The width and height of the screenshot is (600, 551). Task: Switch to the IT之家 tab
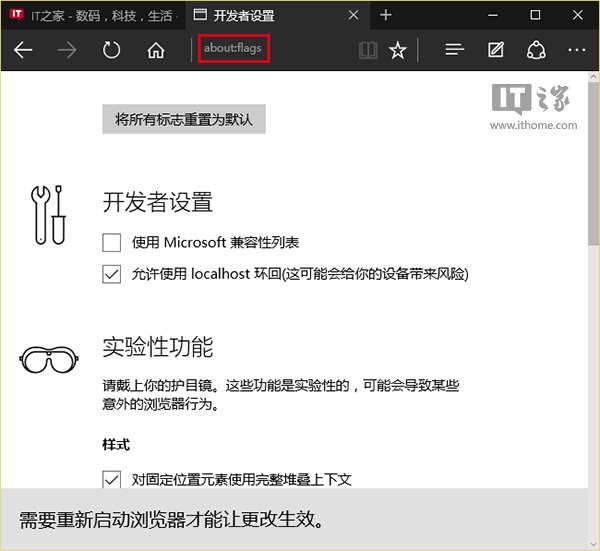coord(93,15)
